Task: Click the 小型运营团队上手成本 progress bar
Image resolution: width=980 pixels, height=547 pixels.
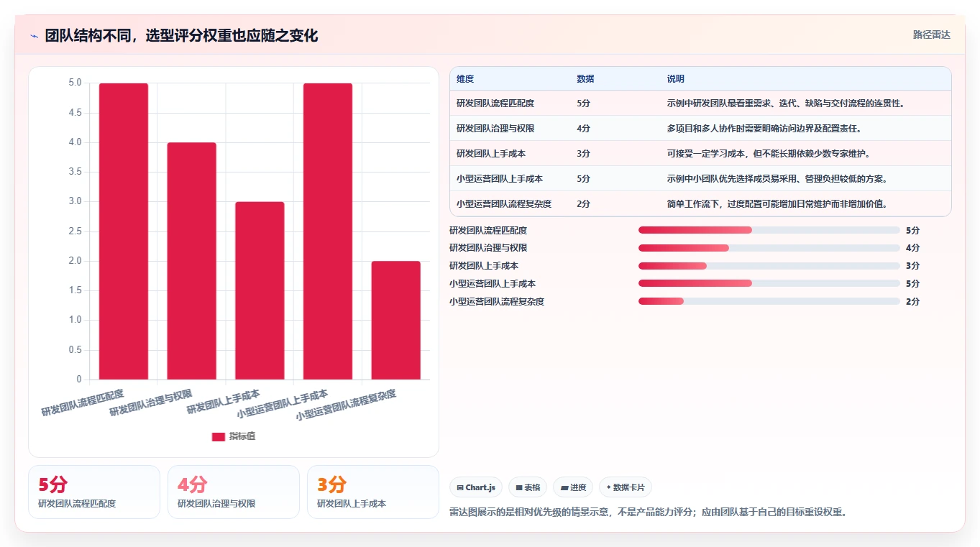Action: point(769,283)
